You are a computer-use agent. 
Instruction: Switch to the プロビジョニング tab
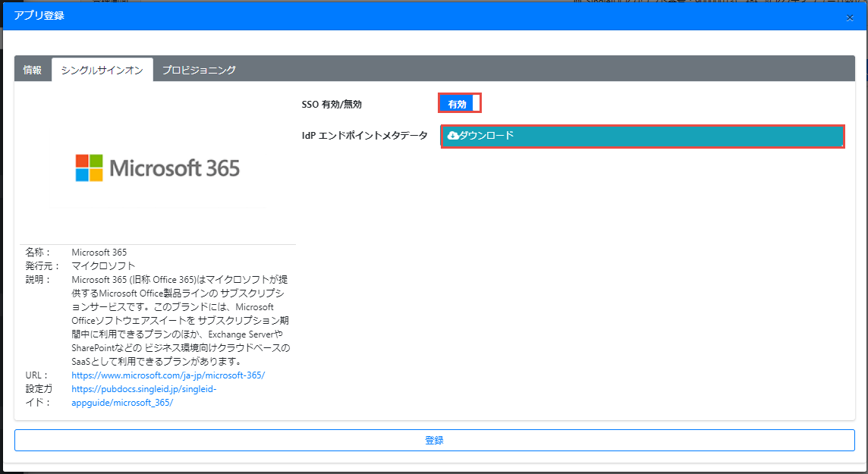click(199, 70)
